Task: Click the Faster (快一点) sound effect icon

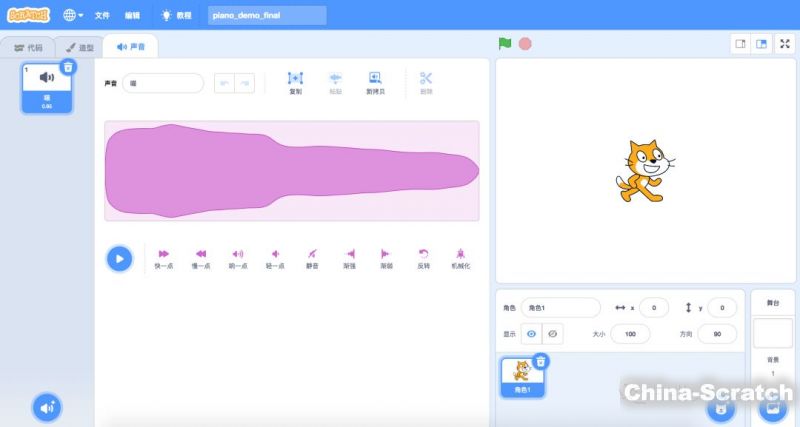Action: coord(163,254)
